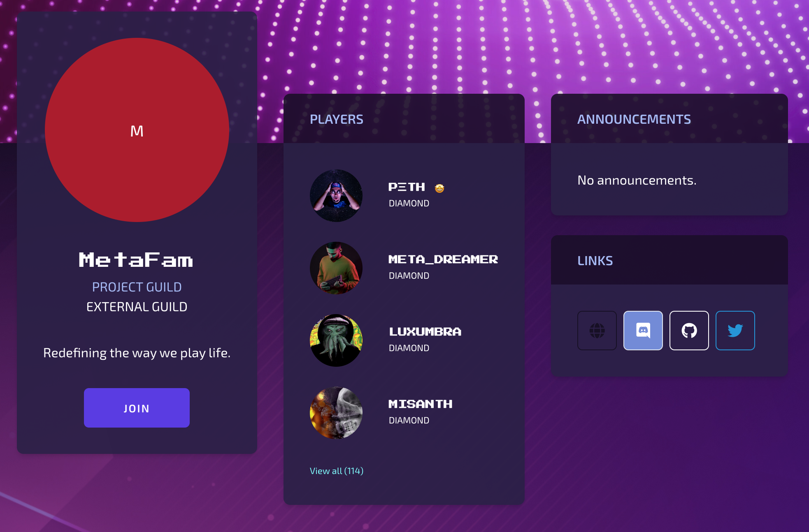Viewport: 809px width, 532px height.
Task: Click the Players section heading
Action: click(336, 119)
